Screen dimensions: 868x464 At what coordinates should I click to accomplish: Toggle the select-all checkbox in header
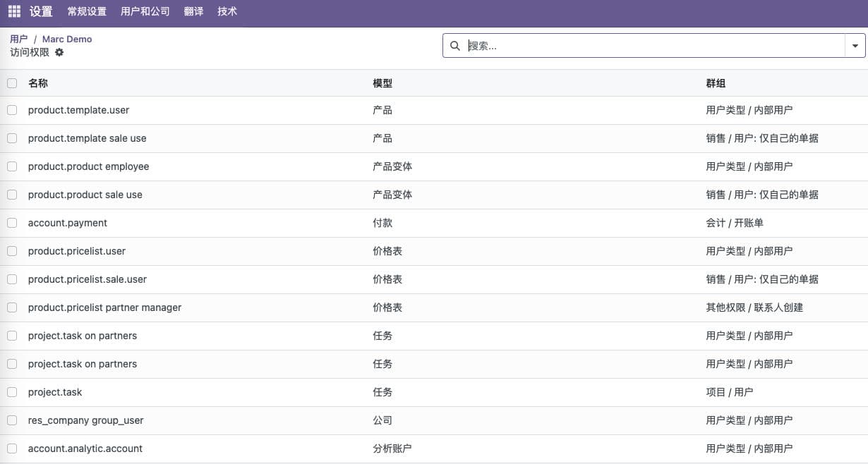point(12,83)
